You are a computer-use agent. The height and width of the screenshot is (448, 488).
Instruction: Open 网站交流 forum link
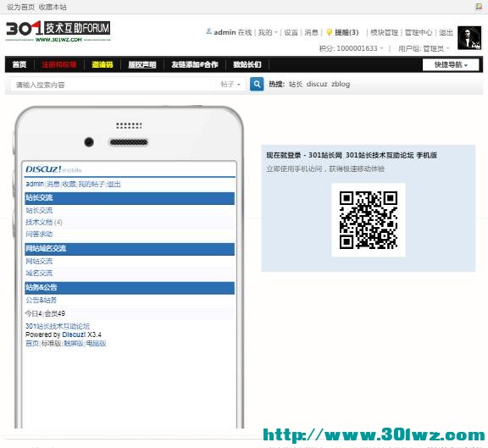[x=39, y=262]
